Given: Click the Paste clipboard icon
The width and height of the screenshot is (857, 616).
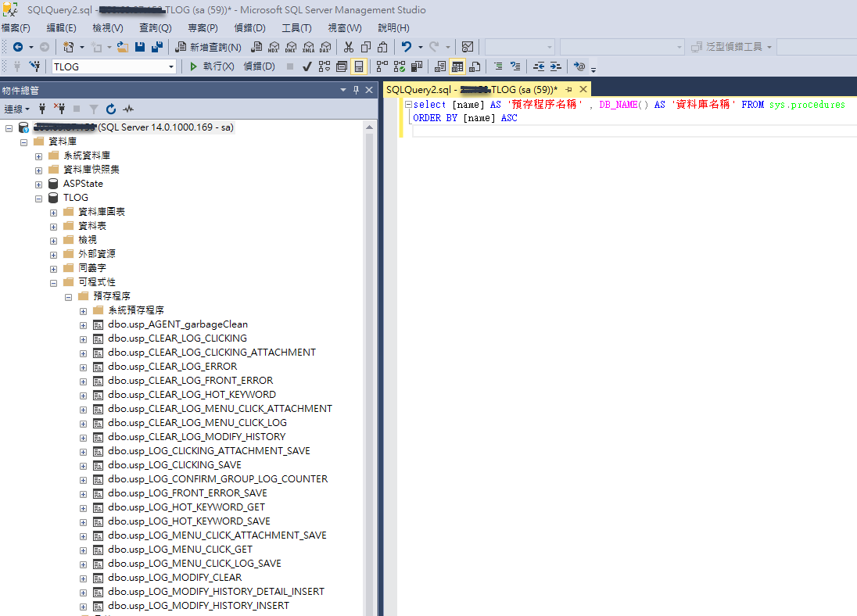Looking at the screenshot, I should click(382, 47).
